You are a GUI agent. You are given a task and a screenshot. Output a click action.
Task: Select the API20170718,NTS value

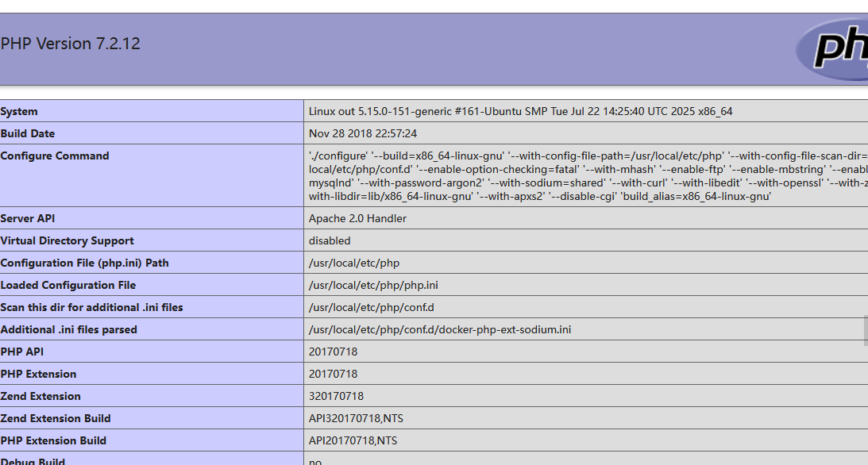(353, 440)
